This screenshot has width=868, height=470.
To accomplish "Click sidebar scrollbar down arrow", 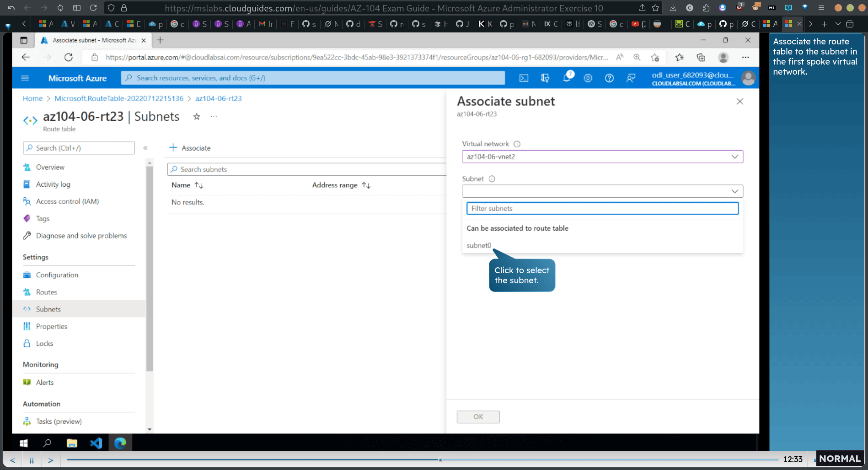I will pos(150,429).
